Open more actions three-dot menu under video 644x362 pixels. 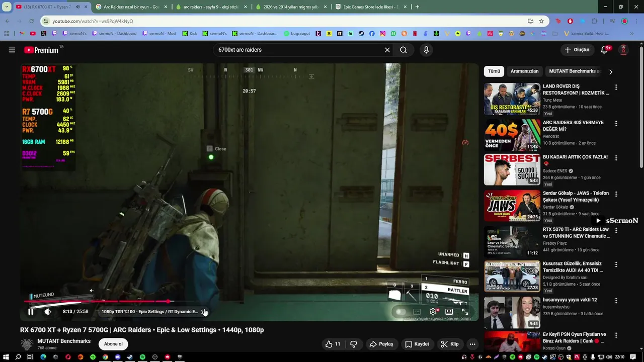coord(472,344)
